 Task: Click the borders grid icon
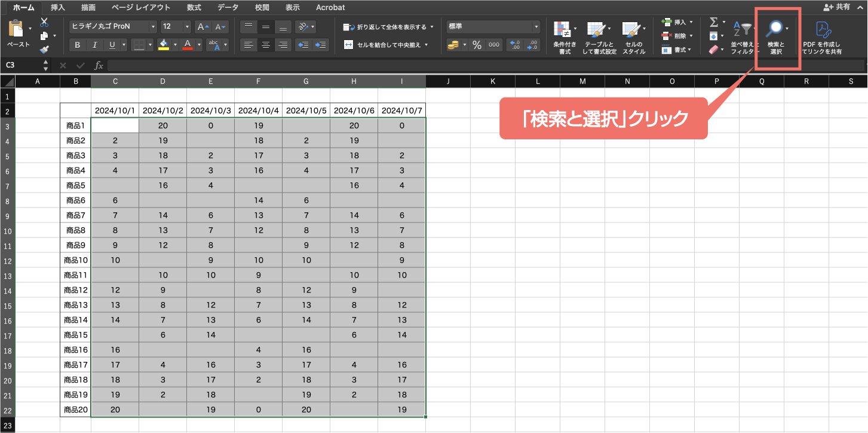[x=138, y=45]
